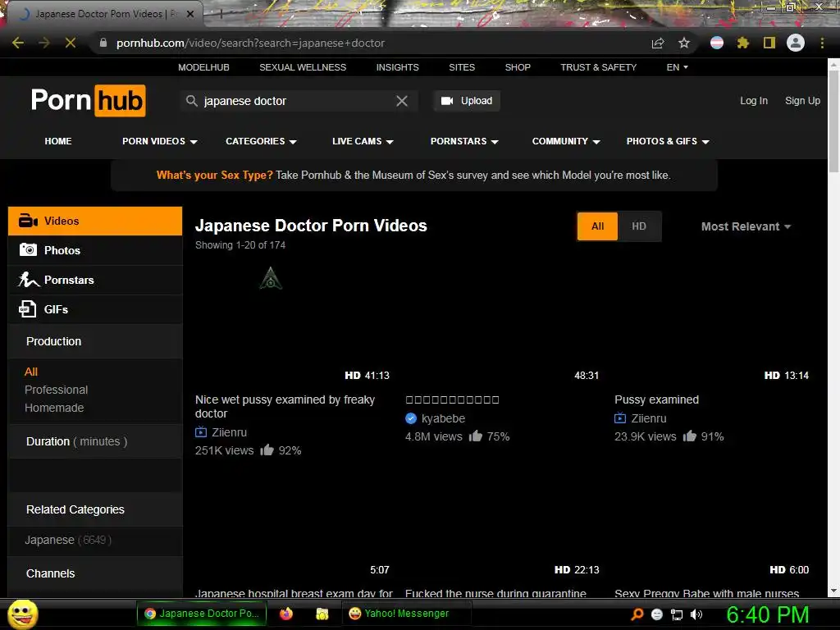
Task: Launch Firefox from the taskbar
Action: tap(286, 614)
